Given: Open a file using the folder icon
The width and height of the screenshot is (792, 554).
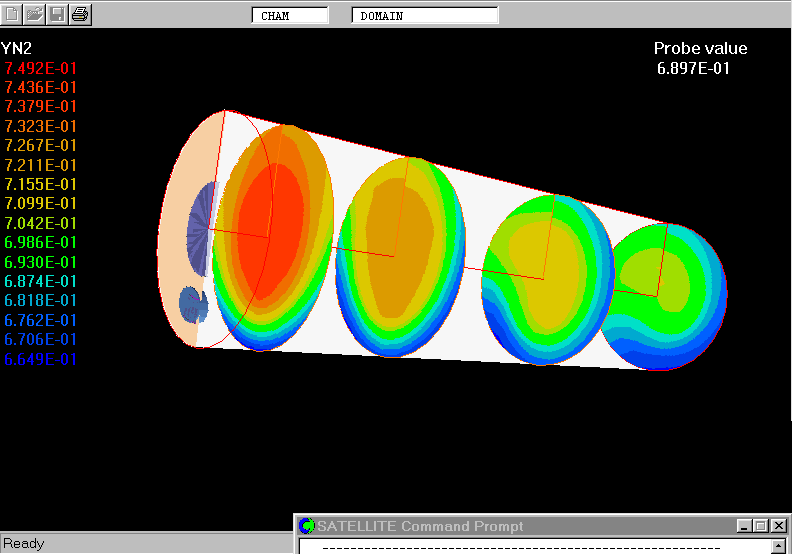Looking at the screenshot, I should pos(35,14).
